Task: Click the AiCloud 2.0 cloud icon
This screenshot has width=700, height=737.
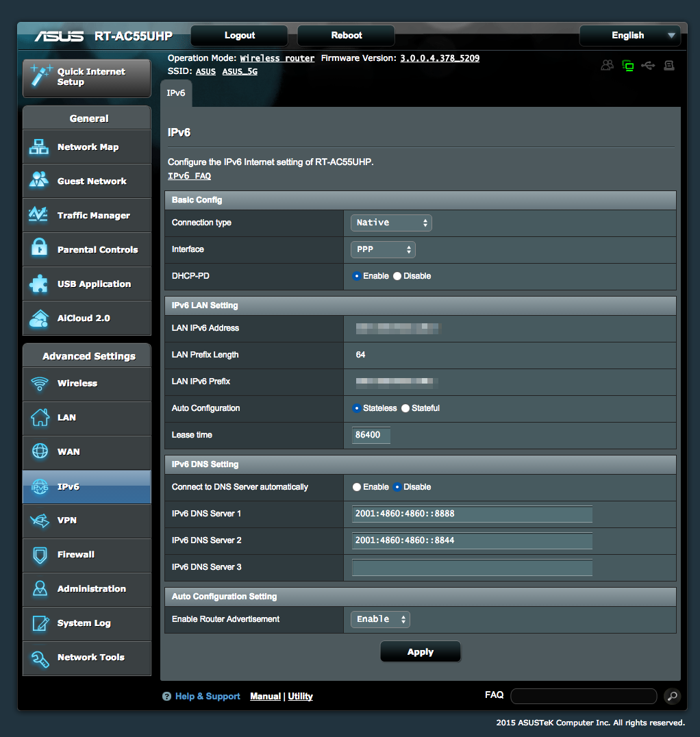Action: (x=39, y=318)
